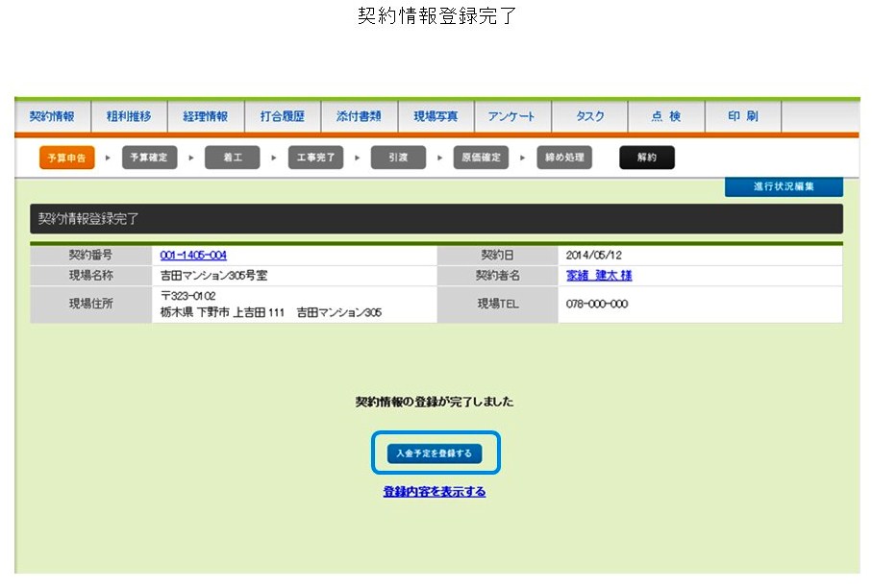Image resolution: width=872 pixels, height=588 pixels.
Task: Open the タスク tab
Action: coord(589,116)
